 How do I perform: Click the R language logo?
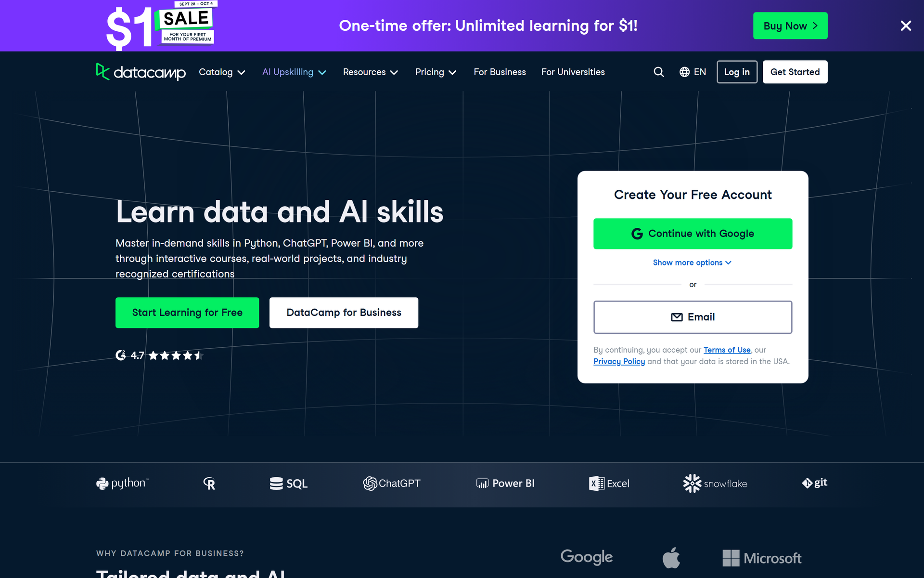(209, 483)
